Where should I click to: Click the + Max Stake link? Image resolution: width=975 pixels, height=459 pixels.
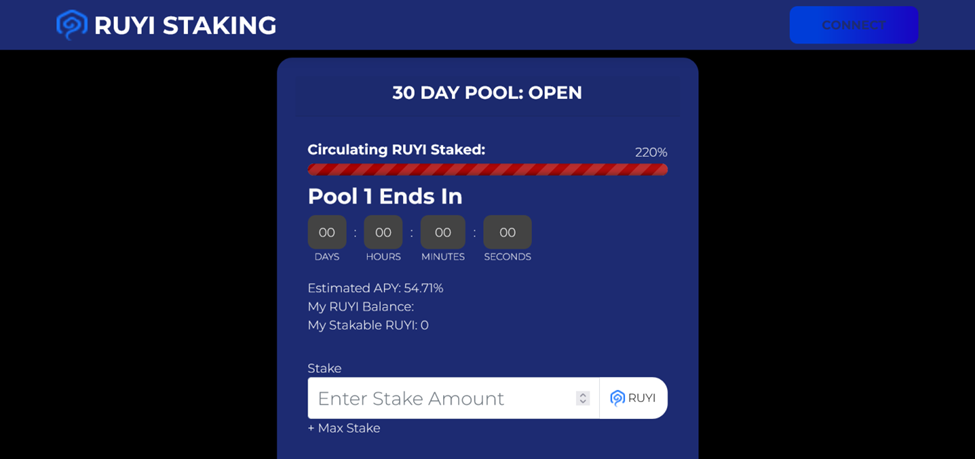click(x=344, y=428)
